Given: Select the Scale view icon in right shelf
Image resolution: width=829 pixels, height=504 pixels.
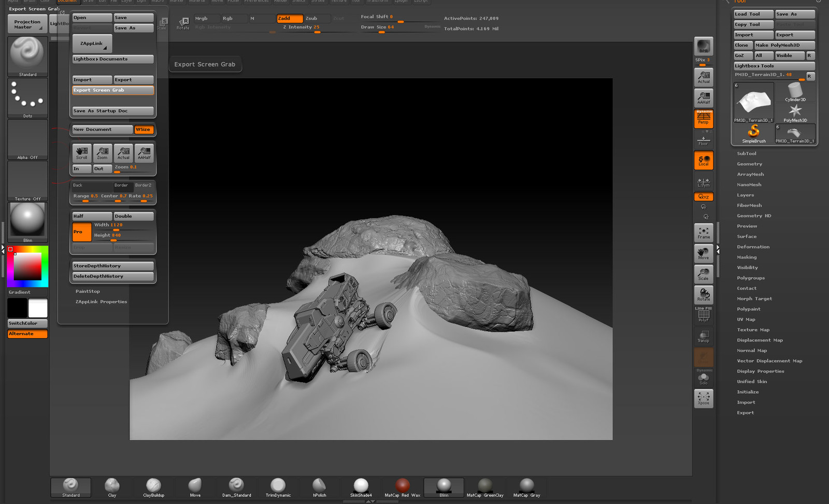Looking at the screenshot, I should click(x=704, y=274).
